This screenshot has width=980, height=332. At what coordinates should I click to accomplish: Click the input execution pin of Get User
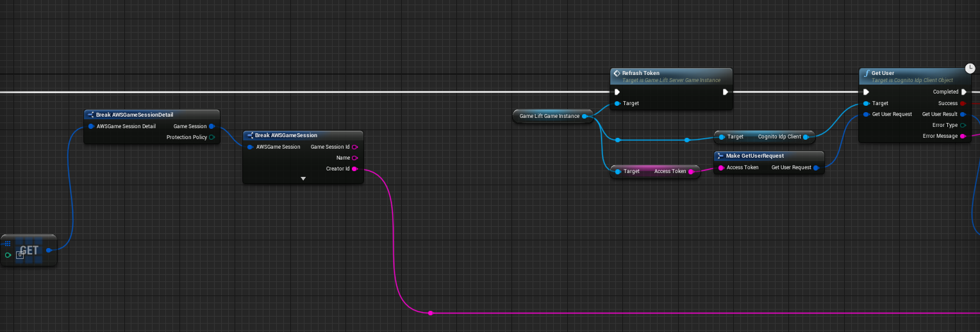pyautogui.click(x=866, y=92)
